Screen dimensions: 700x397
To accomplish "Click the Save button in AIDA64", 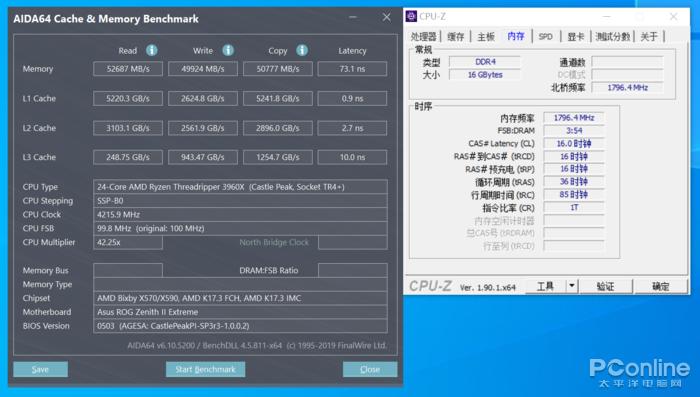I will tap(41, 369).
